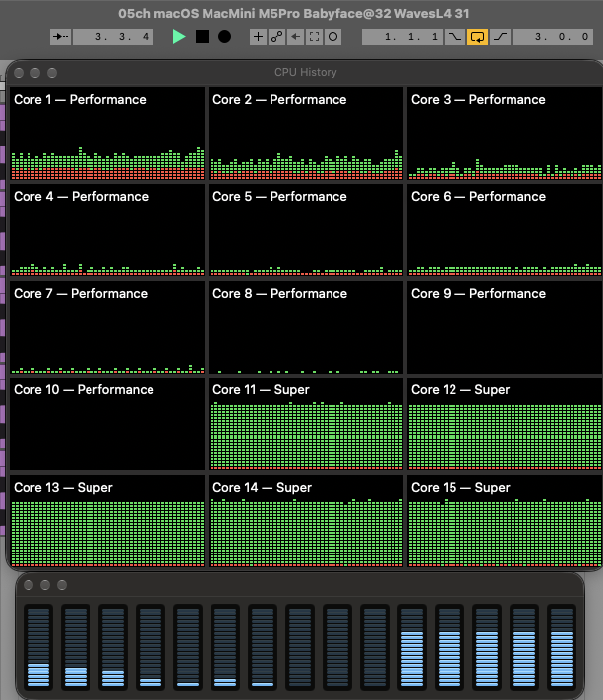Click the Core 12 — Super graph
This screenshot has height=700, width=603.
(505, 424)
